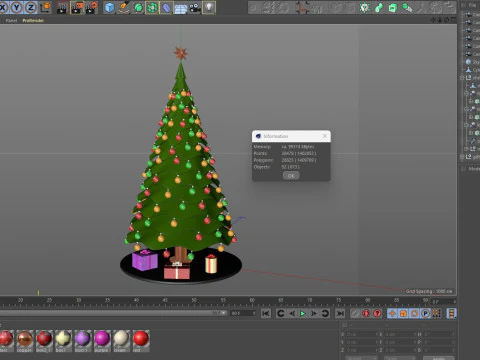Click Render to Picture Viewer icon
Viewport: 480px width, 360px height.
[77, 8]
